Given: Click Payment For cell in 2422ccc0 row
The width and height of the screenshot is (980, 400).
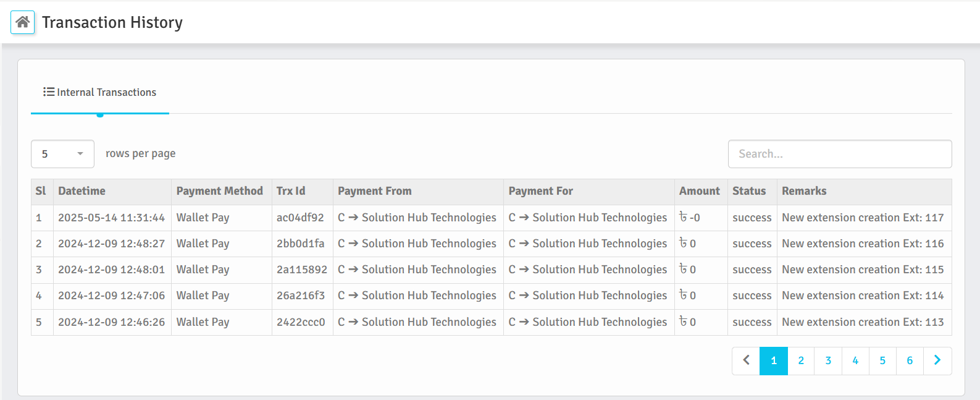Looking at the screenshot, I should point(588,322).
